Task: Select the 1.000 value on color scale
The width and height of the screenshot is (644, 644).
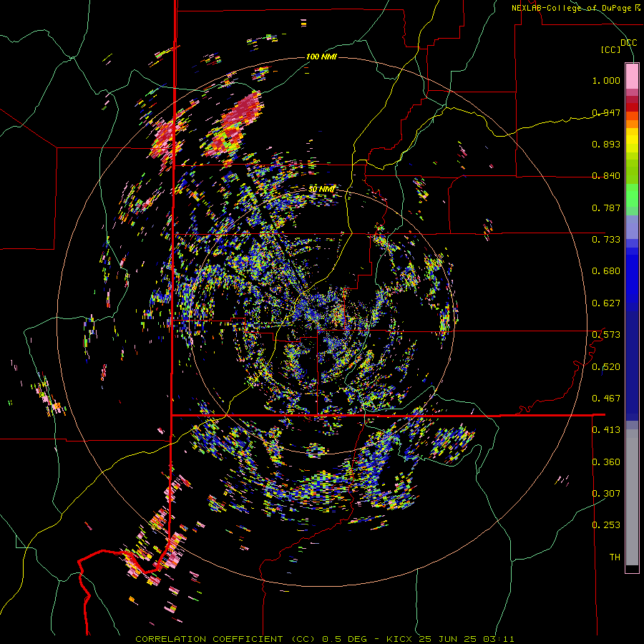Action: pyautogui.click(x=606, y=80)
